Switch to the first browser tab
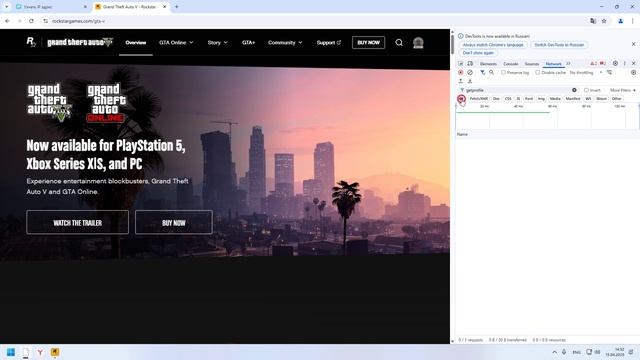Image resolution: width=640 pixels, height=360 pixels. click(x=51, y=7)
